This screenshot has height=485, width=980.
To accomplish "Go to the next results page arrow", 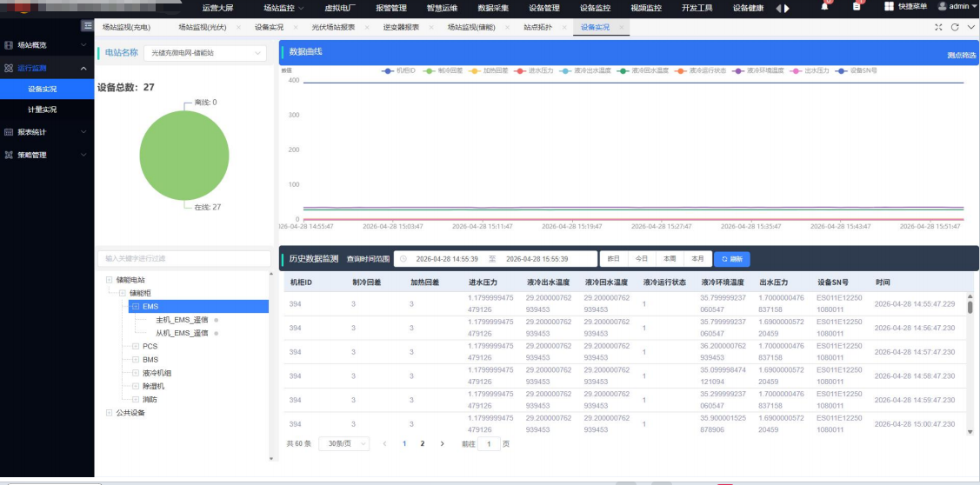I will (x=442, y=444).
